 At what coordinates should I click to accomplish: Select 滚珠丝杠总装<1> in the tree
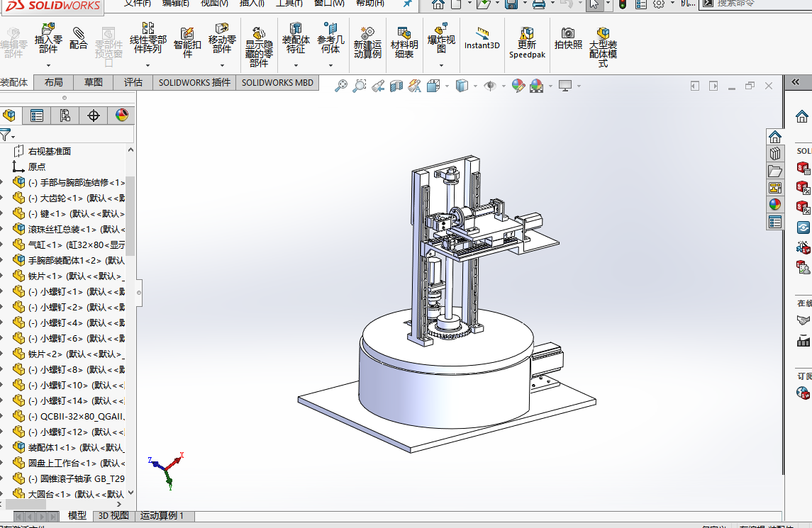77,229
